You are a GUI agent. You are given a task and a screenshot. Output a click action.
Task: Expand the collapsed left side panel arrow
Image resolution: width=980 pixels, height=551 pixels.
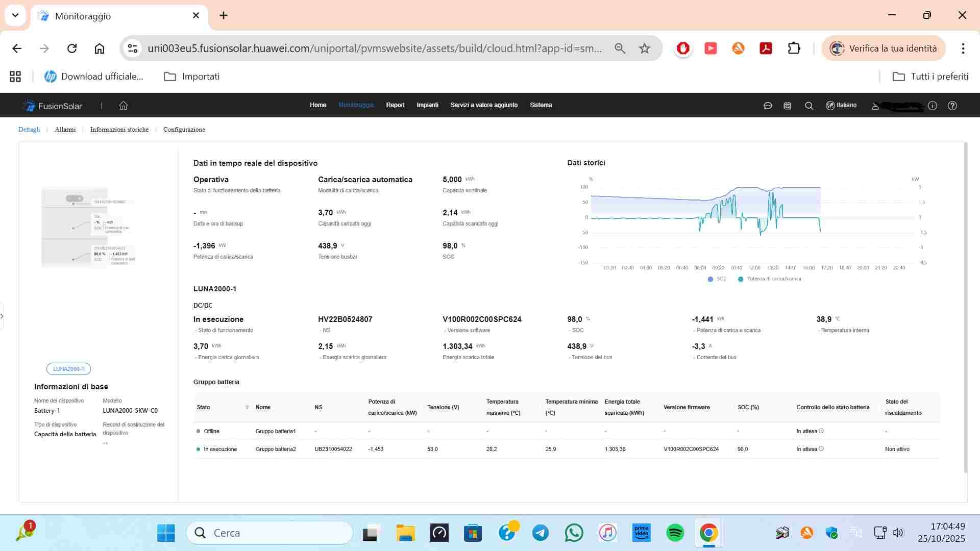click(x=2, y=316)
